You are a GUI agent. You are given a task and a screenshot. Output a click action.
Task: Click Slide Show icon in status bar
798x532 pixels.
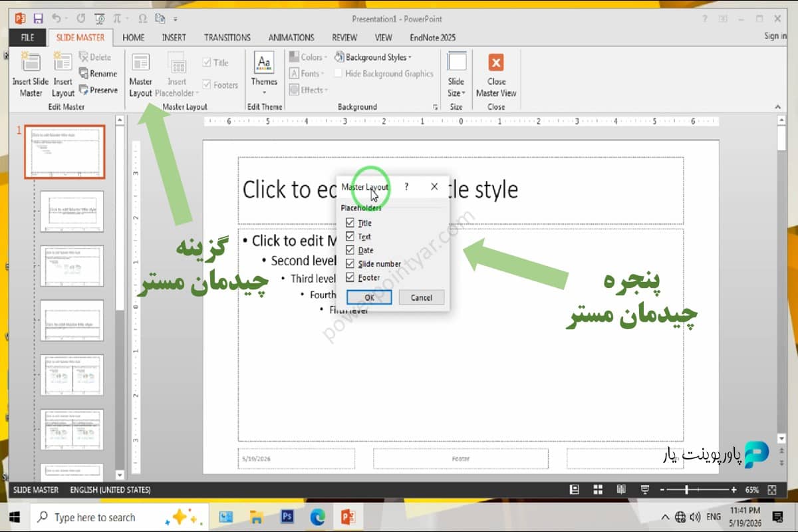click(644, 489)
